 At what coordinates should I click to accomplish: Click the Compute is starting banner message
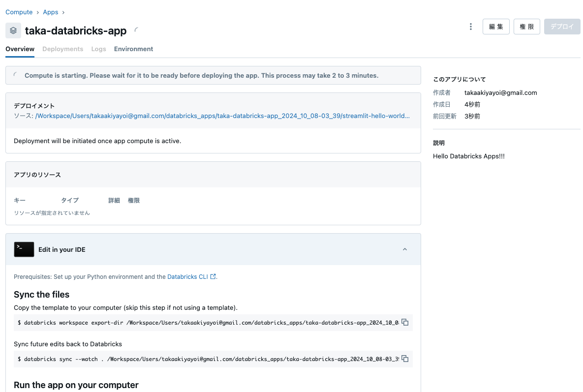[202, 75]
